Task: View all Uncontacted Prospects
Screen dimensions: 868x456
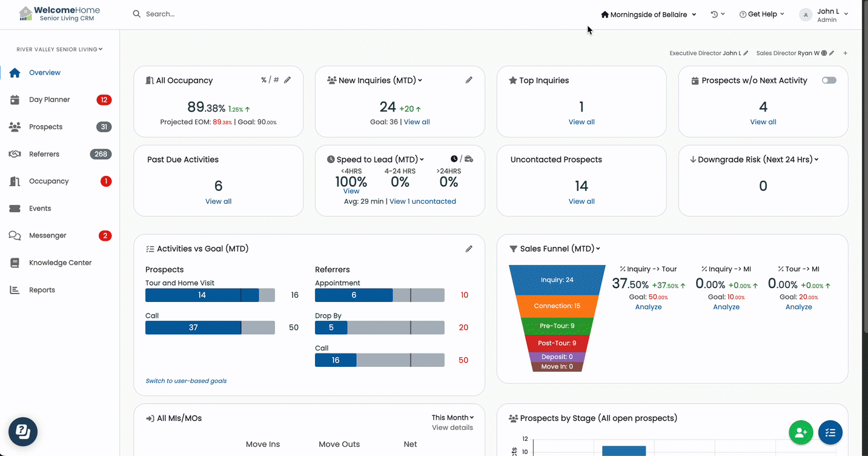Action: [x=581, y=201]
